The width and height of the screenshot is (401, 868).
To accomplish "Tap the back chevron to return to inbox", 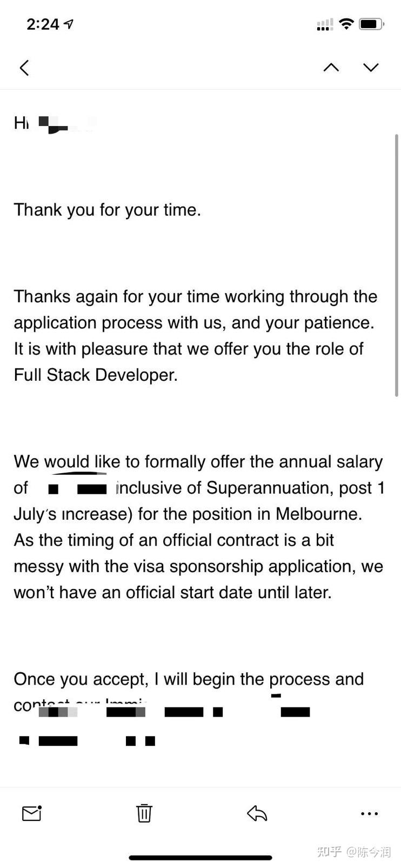I will [x=24, y=68].
